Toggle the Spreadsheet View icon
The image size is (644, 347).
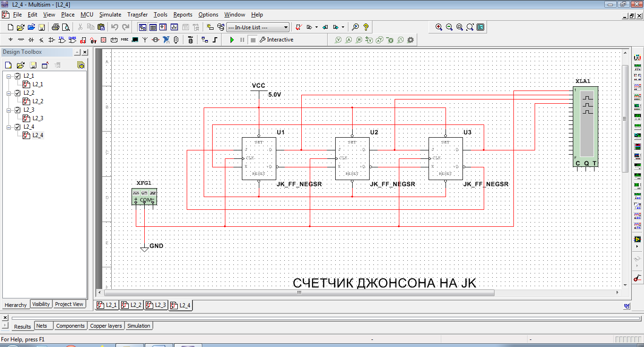coord(153,27)
